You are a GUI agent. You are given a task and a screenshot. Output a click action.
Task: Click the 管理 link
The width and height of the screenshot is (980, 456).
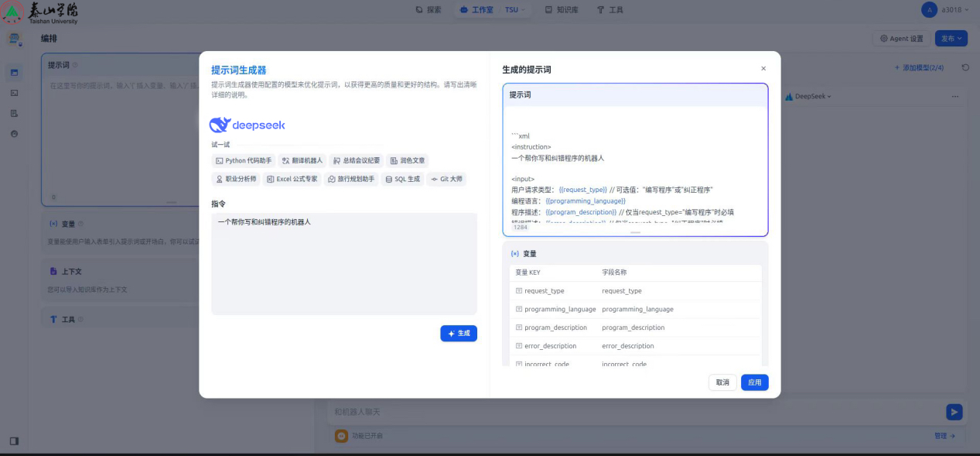[x=944, y=436]
